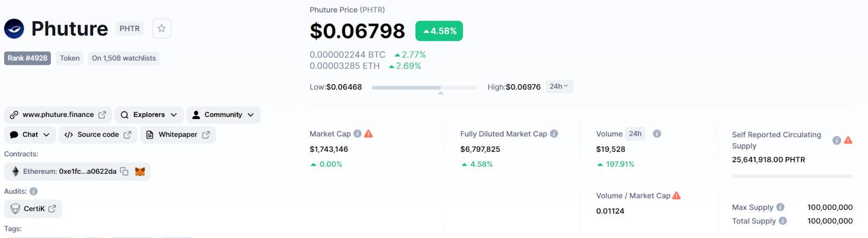
Task: Add token to MetaMask via fox icon
Action: (140, 172)
